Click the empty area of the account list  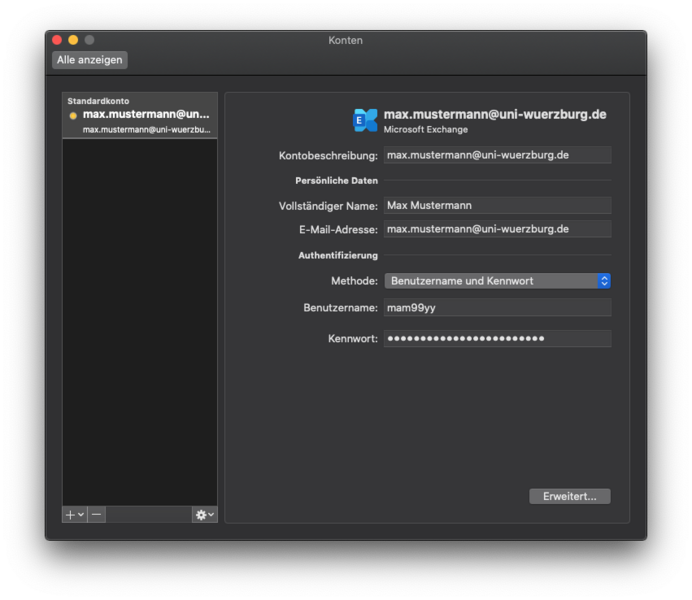[x=140, y=320]
